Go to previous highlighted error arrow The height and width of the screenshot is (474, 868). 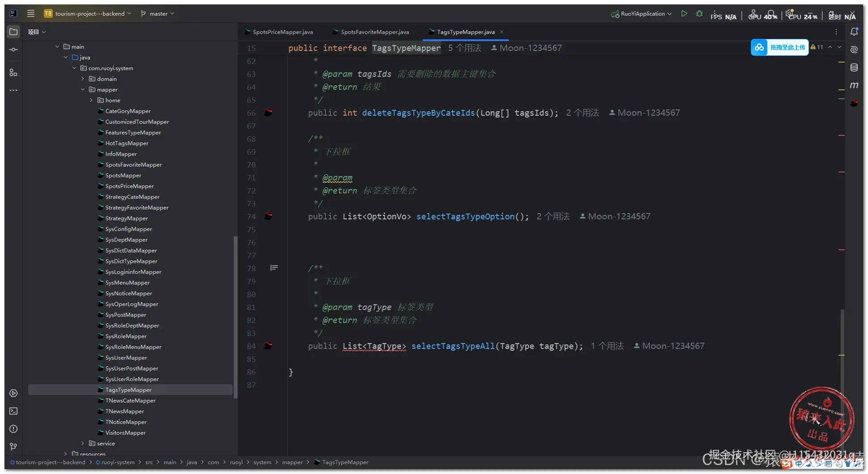click(x=830, y=47)
